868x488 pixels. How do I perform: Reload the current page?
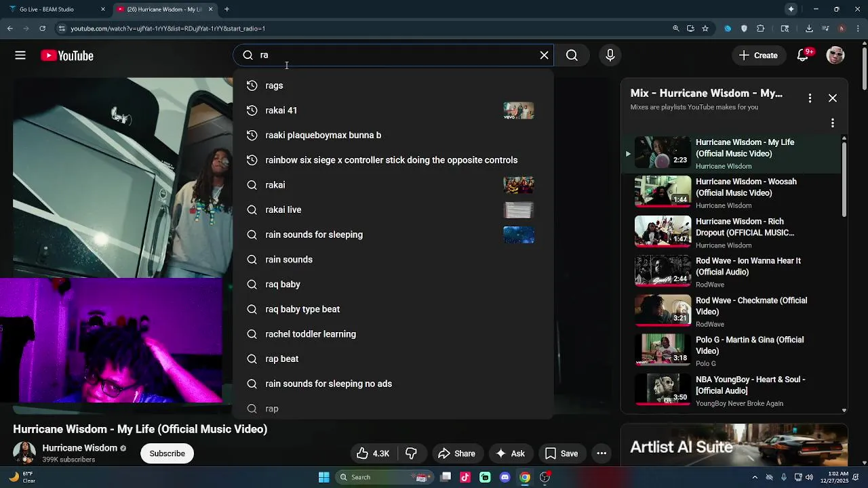click(x=42, y=28)
